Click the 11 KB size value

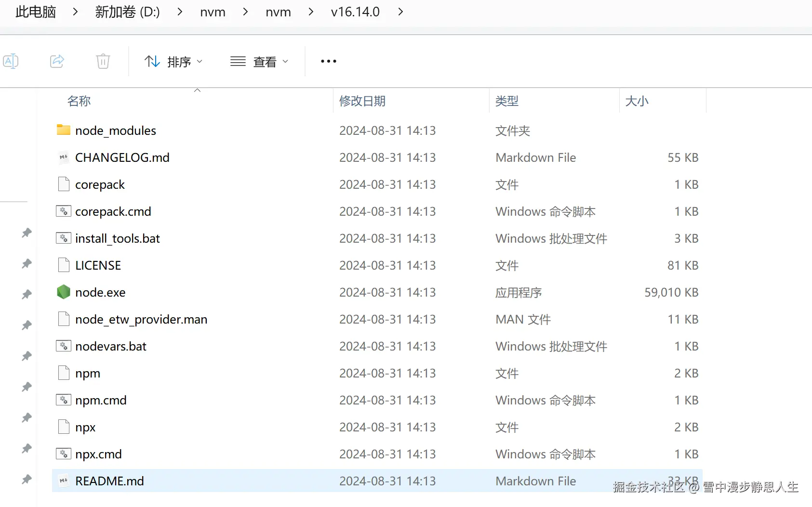[683, 319]
